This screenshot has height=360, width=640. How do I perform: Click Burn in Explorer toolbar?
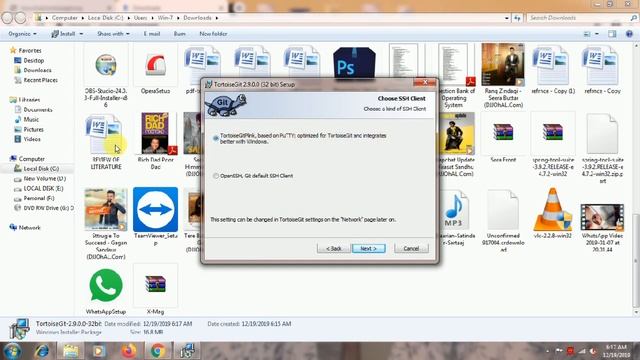[180, 34]
